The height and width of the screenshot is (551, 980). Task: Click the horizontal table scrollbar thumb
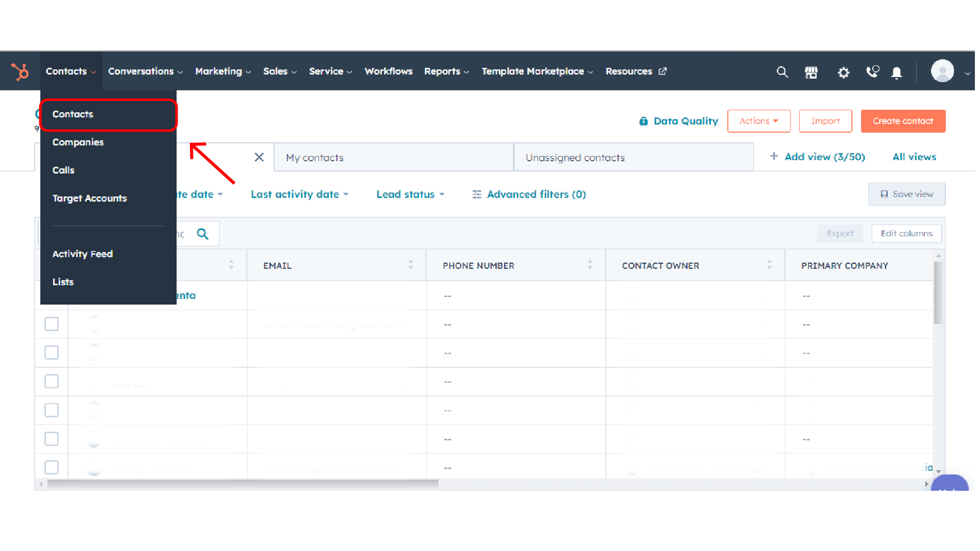[x=243, y=484]
